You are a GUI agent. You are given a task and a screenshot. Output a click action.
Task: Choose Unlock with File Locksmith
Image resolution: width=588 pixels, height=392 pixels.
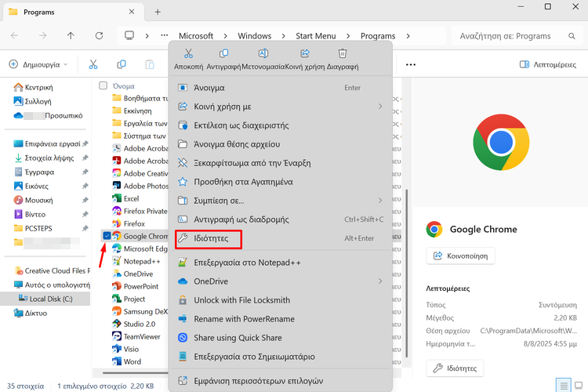[x=281, y=300]
